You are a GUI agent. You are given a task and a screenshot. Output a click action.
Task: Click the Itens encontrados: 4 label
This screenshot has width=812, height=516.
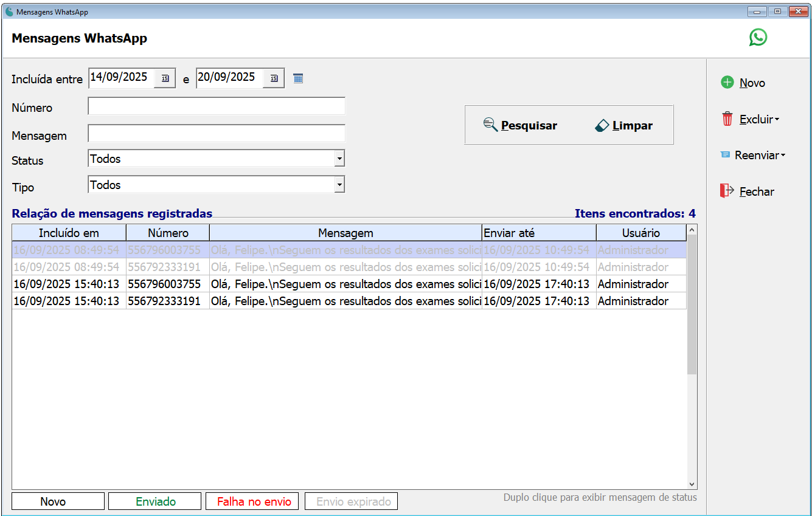coord(635,213)
